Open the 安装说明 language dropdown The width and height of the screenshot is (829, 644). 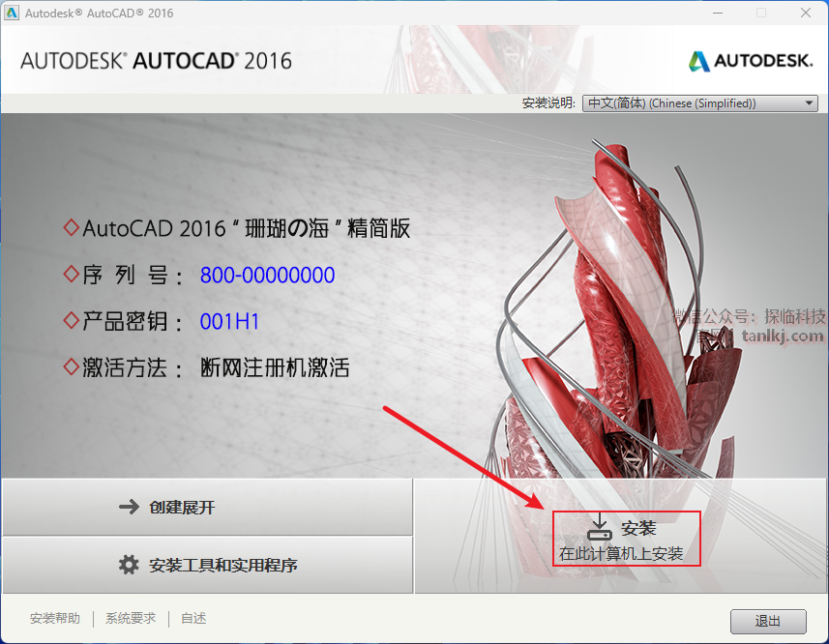(x=699, y=103)
